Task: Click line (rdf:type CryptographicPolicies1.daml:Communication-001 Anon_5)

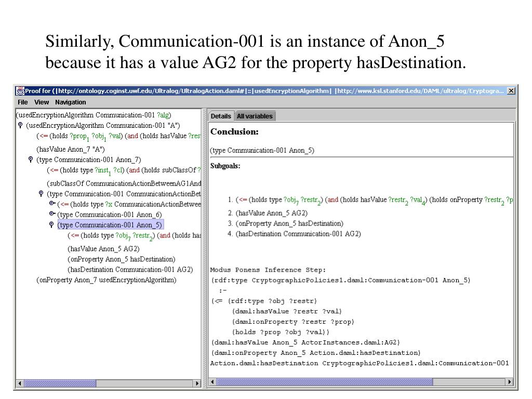Action: 341,280
